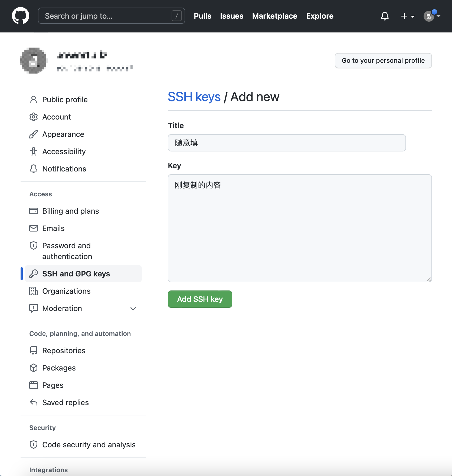Click the GitHub Octocat logo
The height and width of the screenshot is (476, 452).
click(x=21, y=16)
